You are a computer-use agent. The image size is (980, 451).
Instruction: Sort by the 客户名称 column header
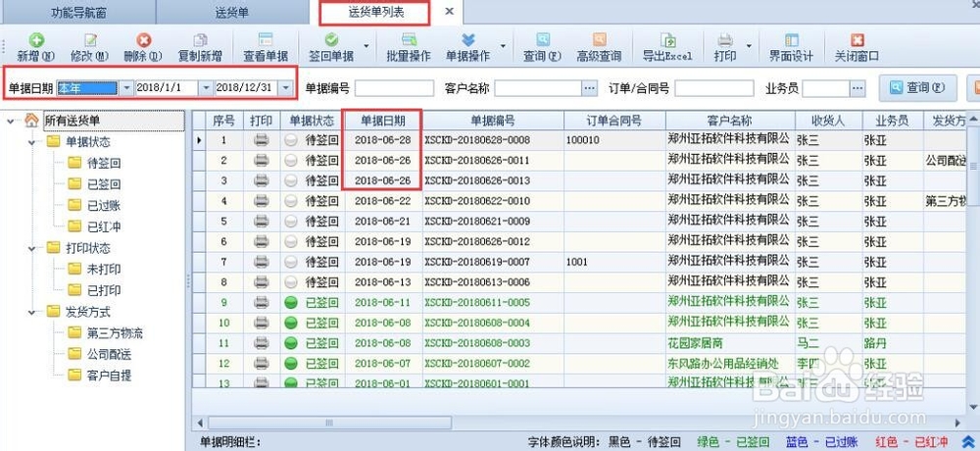[x=730, y=121]
